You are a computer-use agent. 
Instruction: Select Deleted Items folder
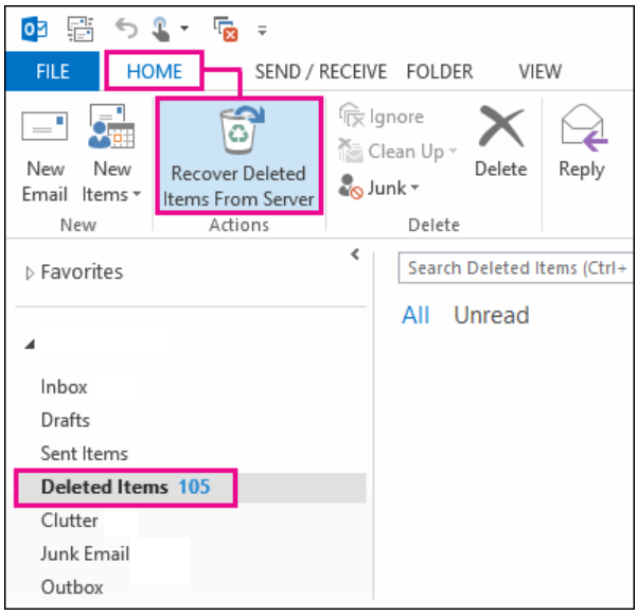(x=191, y=487)
